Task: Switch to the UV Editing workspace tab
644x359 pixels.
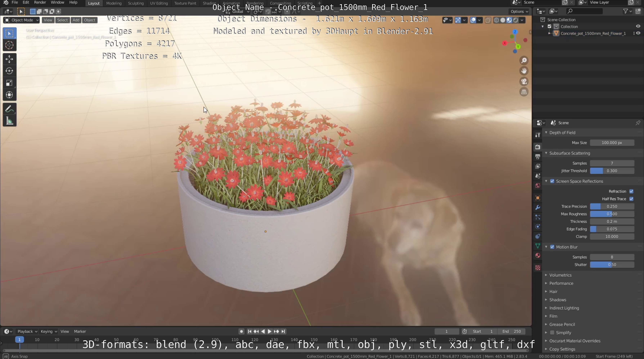Action: (x=159, y=3)
